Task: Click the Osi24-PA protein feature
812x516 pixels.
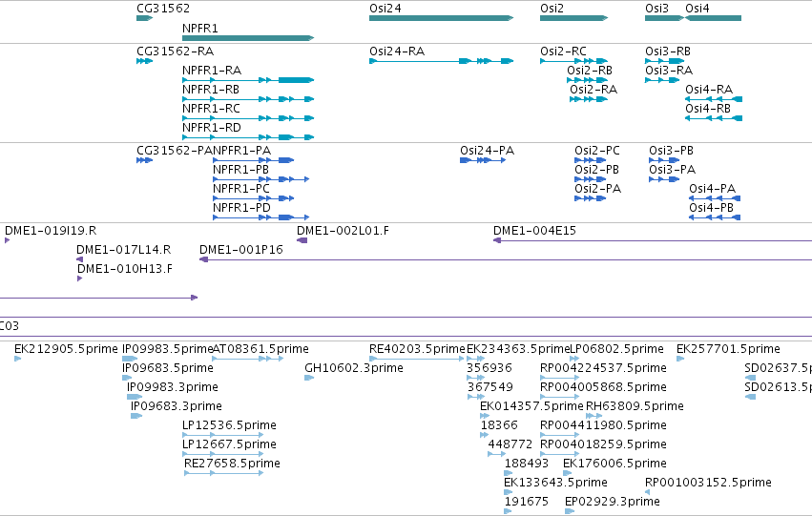Action: pyautogui.click(x=483, y=160)
